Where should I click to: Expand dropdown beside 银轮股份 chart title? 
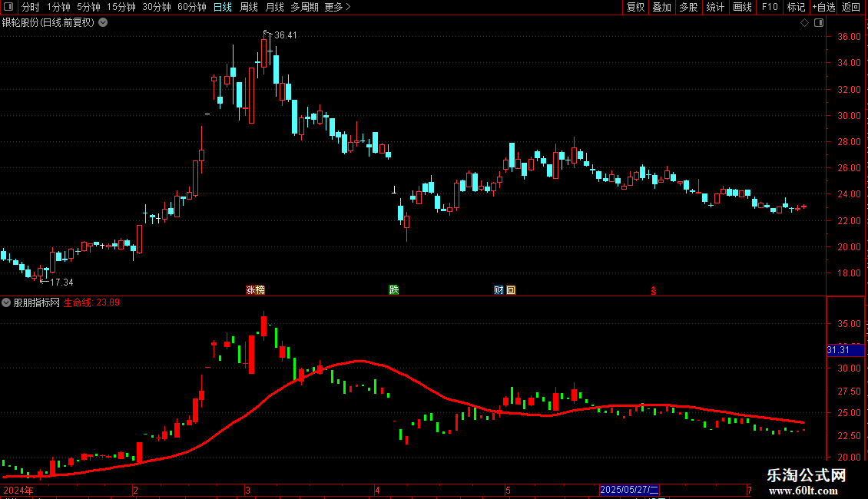click(x=103, y=23)
